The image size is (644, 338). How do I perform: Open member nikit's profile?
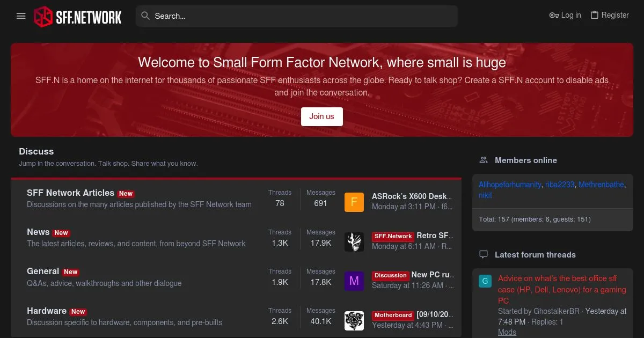(x=485, y=195)
